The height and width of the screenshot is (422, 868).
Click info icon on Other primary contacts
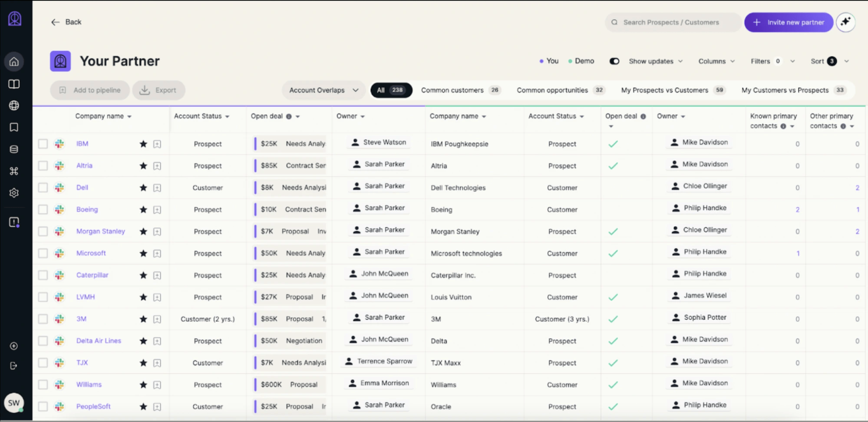pyautogui.click(x=843, y=126)
